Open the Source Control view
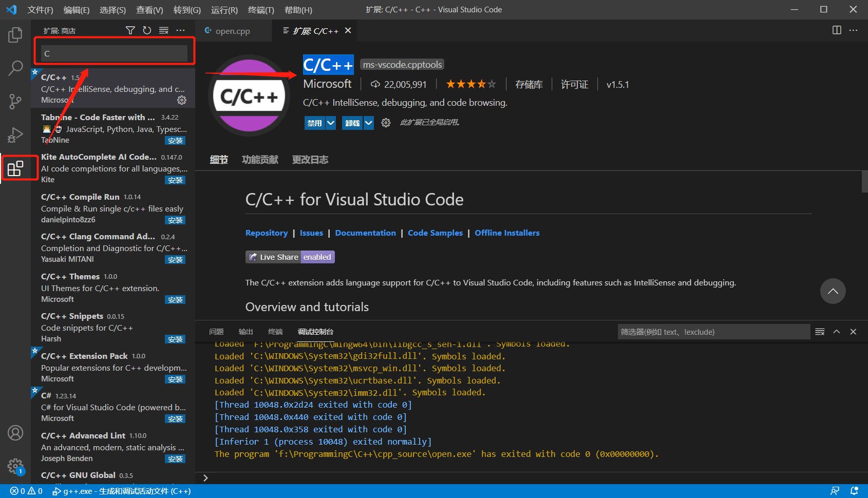This screenshot has width=868, height=498. (x=15, y=101)
